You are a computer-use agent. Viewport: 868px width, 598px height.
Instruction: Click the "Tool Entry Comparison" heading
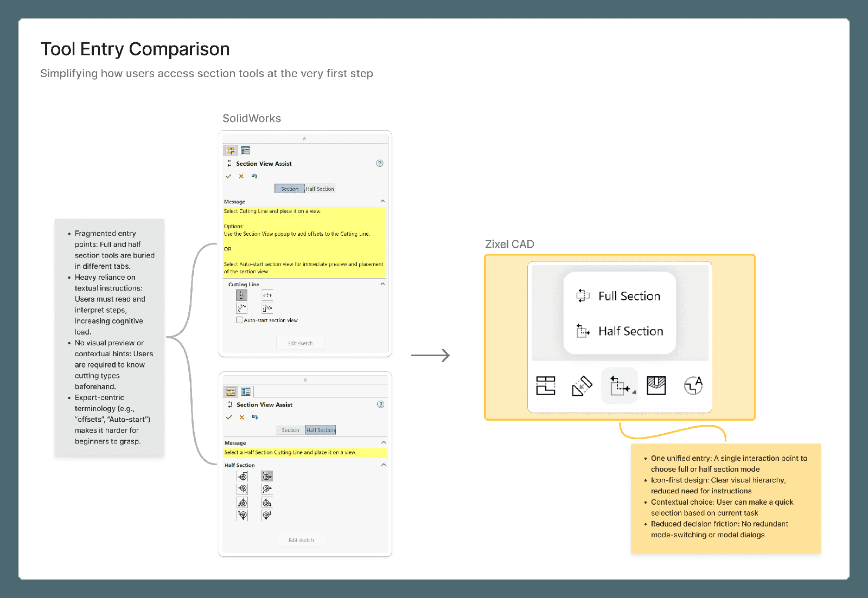[x=135, y=49]
